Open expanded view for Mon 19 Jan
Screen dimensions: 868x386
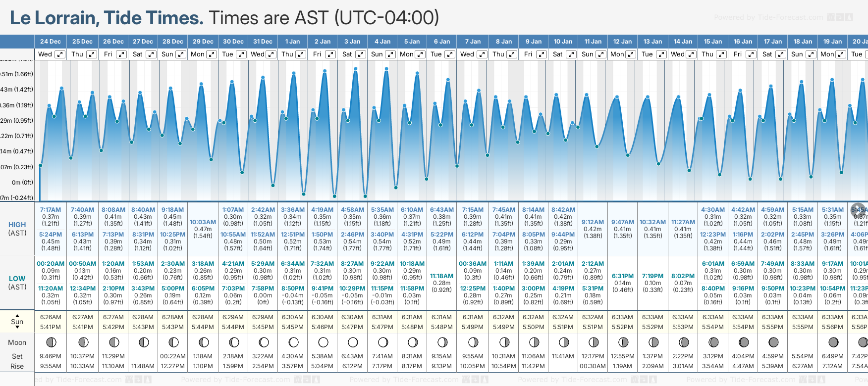coord(841,54)
